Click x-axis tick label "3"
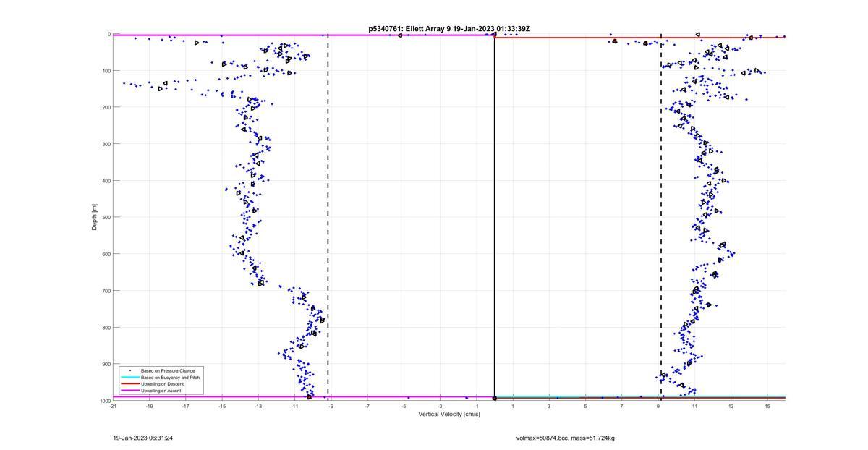 coord(549,407)
